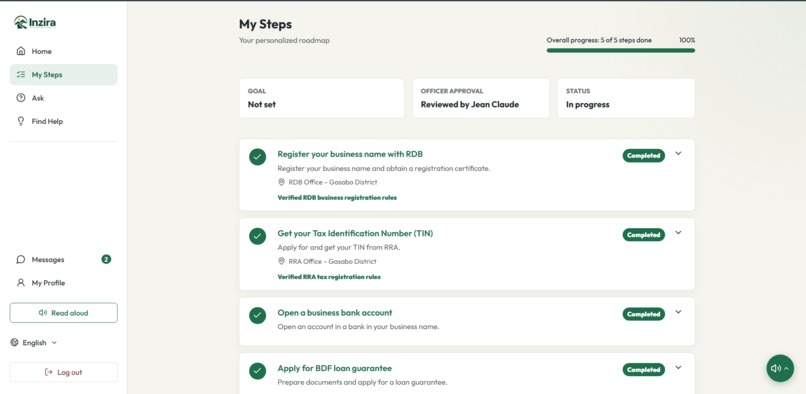This screenshot has height=394, width=806.
Task: Open the Ask page
Action: click(x=63, y=98)
